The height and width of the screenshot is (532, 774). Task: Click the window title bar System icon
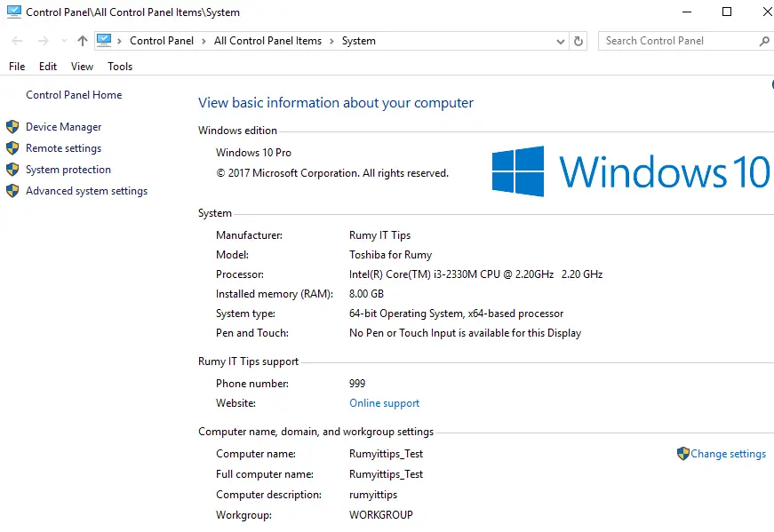coord(14,12)
